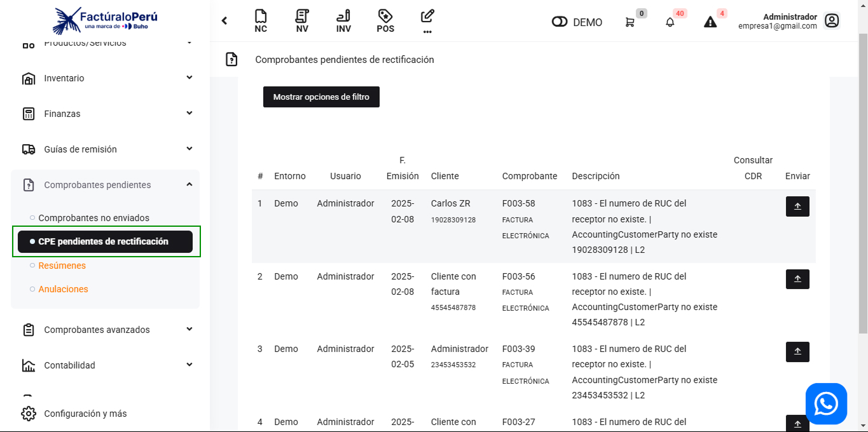This screenshot has height=432, width=868.
Task: Open the Anulaciones submenu item
Action: pos(63,289)
